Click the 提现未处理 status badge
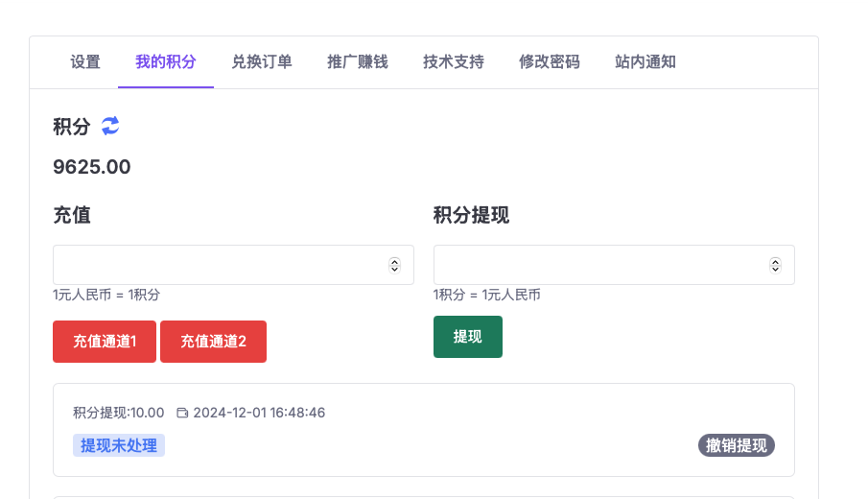Image resolution: width=868 pixels, height=499 pixels. tap(119, 445)
